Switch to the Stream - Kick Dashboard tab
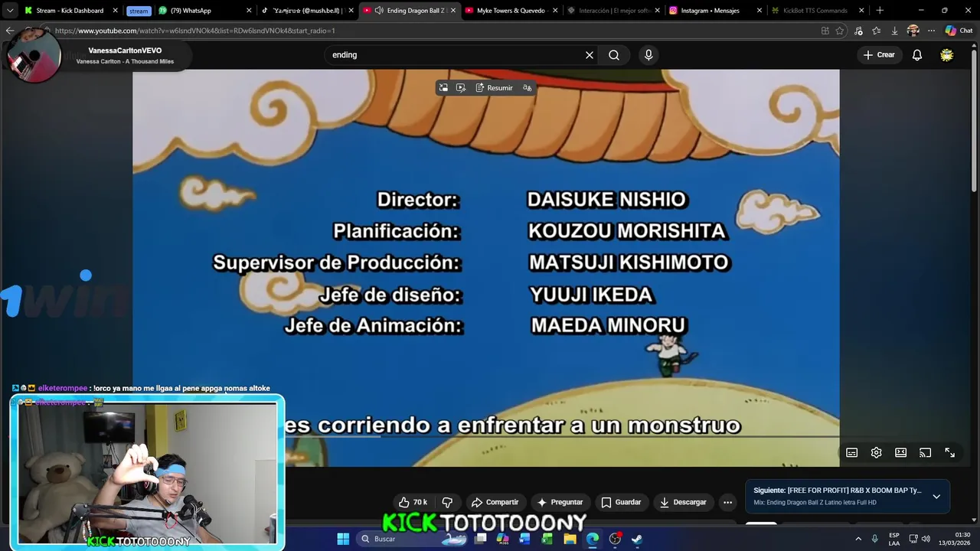 tap(69, 11)
